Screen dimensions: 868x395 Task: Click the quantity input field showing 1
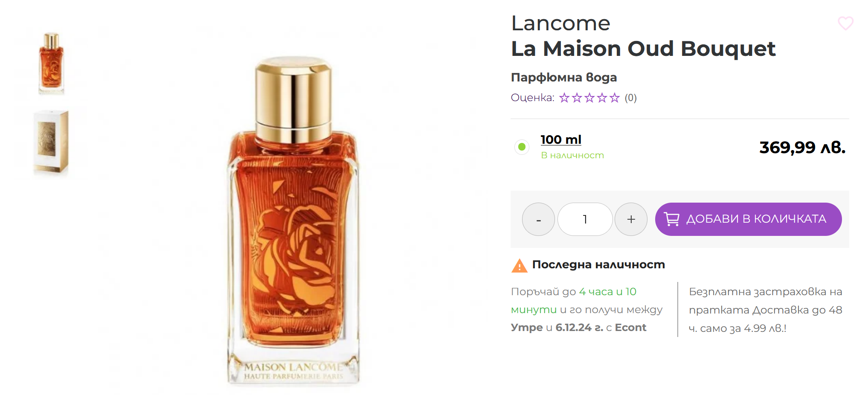pos(585,219)
